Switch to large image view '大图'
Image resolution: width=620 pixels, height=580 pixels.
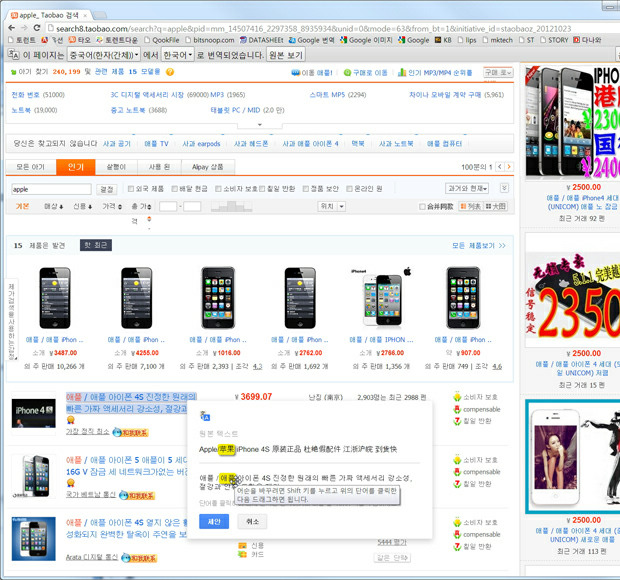pos(496,206)
